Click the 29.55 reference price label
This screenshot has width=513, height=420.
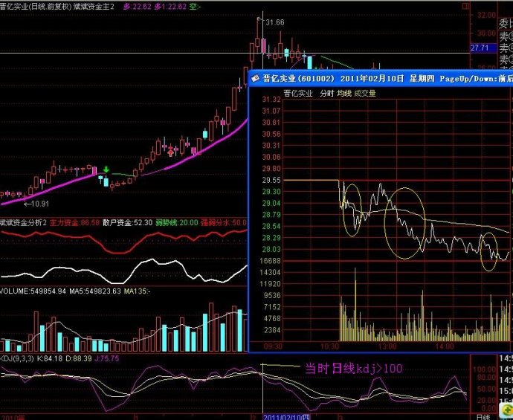(271, 180)
